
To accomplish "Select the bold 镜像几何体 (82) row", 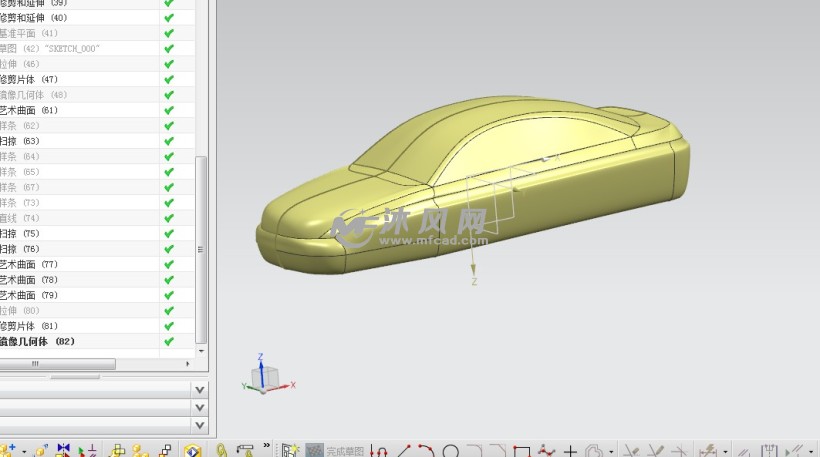I will pyautogui.click(x=97, y=341).
